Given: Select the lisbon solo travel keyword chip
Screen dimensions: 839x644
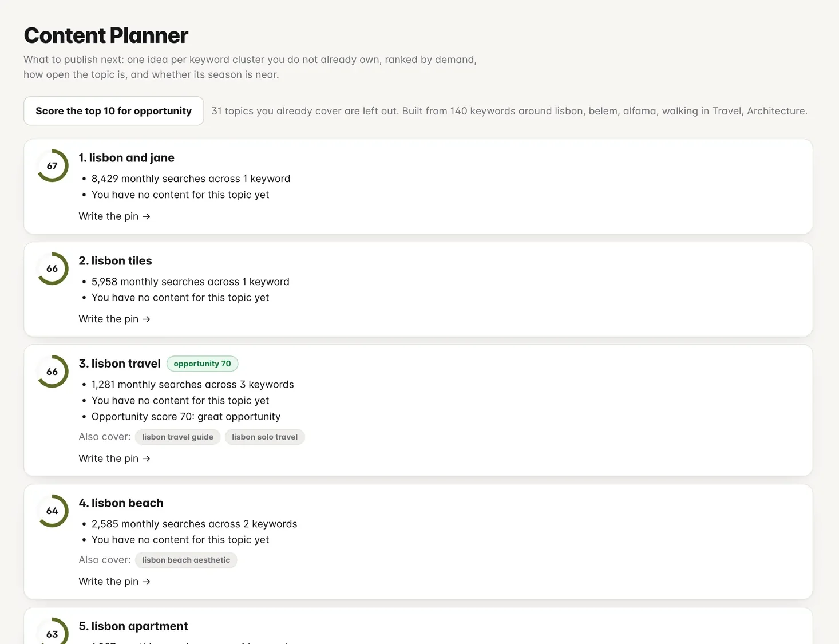Looking at the screenshot, I should 264,437.
